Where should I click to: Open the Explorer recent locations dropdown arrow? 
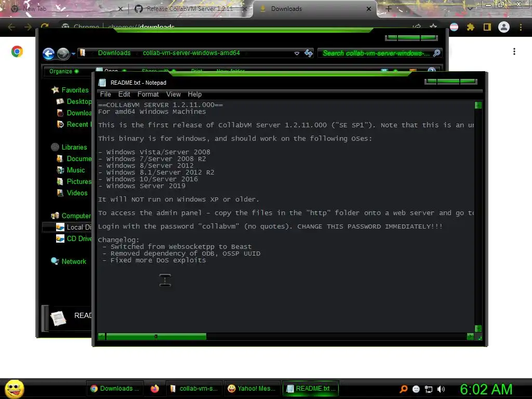[73, 54]
